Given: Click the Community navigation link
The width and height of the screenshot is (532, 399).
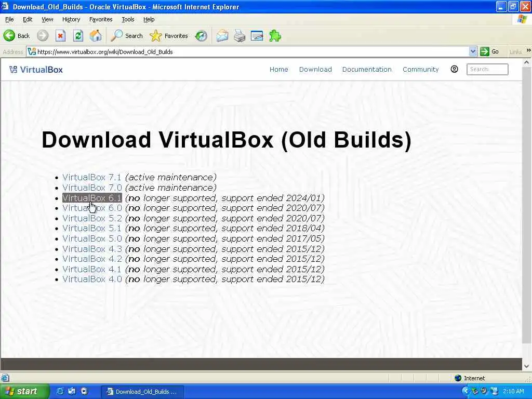Looking at the screenshot, I should tap(421, 69).
